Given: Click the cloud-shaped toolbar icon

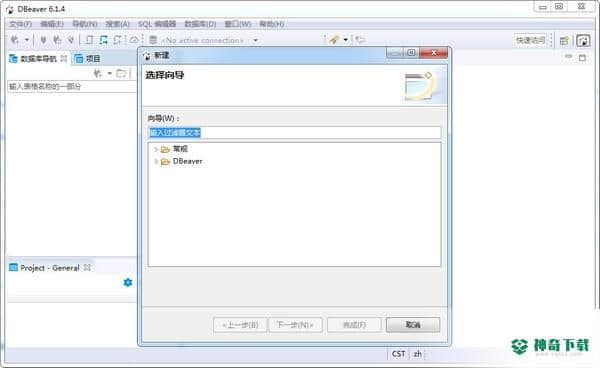Looking at the screenshot, I should (134, 40).
